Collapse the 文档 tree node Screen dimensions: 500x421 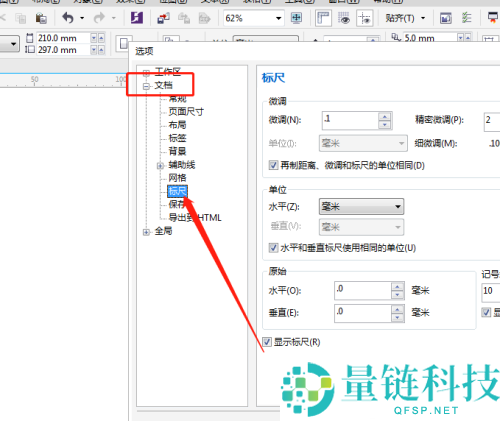click(146, 87)
